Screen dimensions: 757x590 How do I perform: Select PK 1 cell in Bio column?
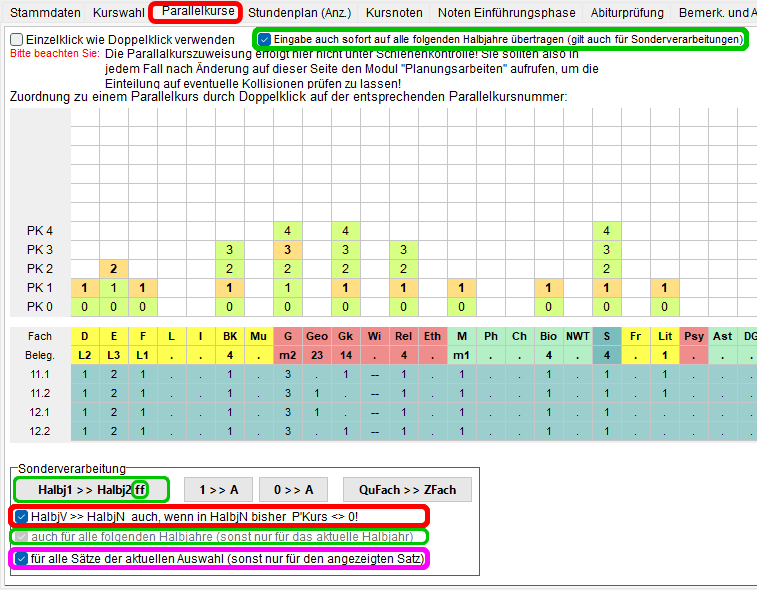[548, 287]
